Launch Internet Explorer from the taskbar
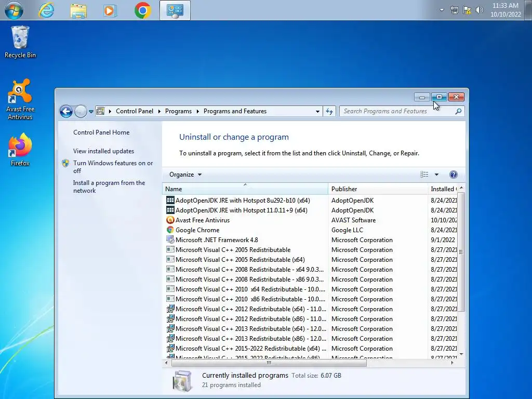Screen dimensions: 532x399 (x=46, y=10)
